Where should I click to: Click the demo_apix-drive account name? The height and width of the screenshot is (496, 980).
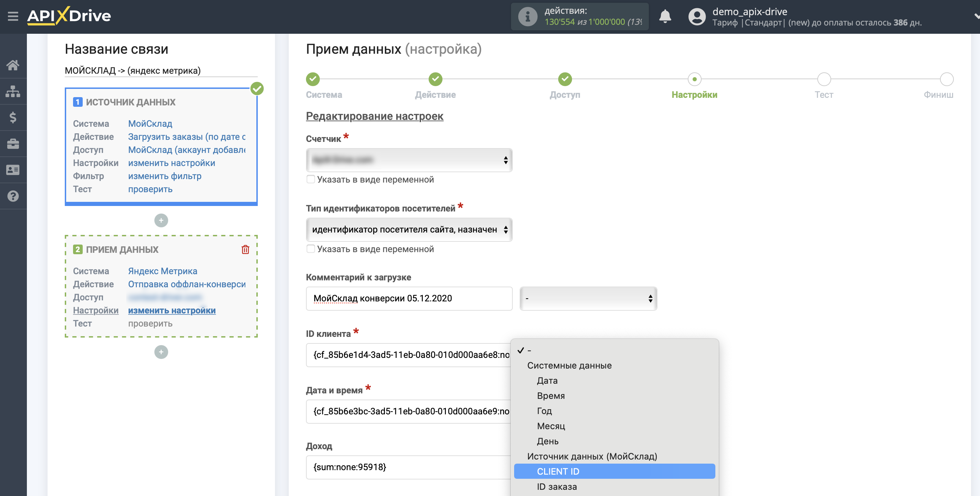click(x=749, y=11)
